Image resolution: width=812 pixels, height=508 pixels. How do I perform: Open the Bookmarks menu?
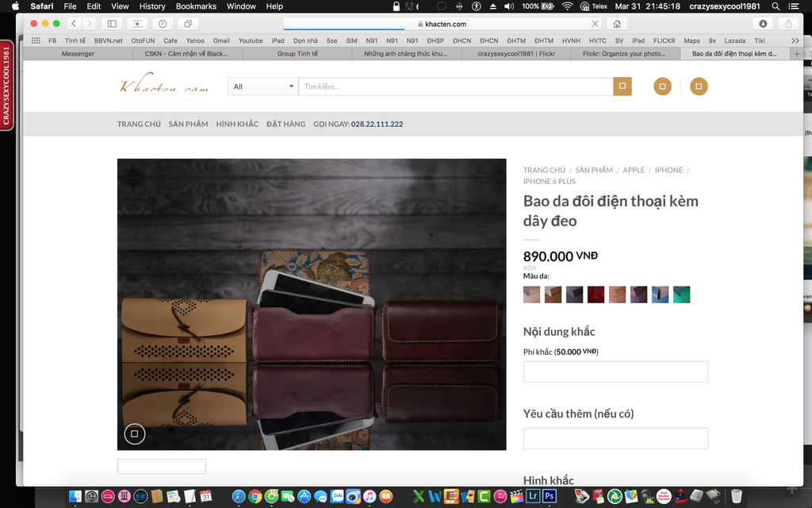196,6
